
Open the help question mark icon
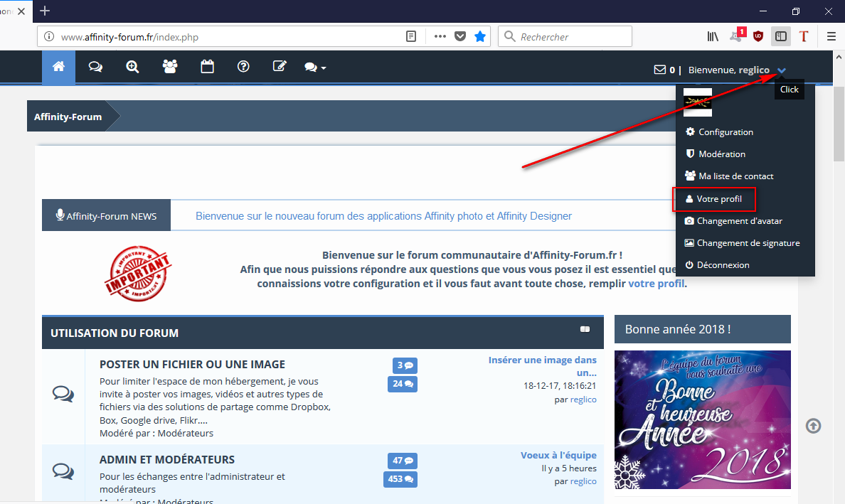[243, 67]
